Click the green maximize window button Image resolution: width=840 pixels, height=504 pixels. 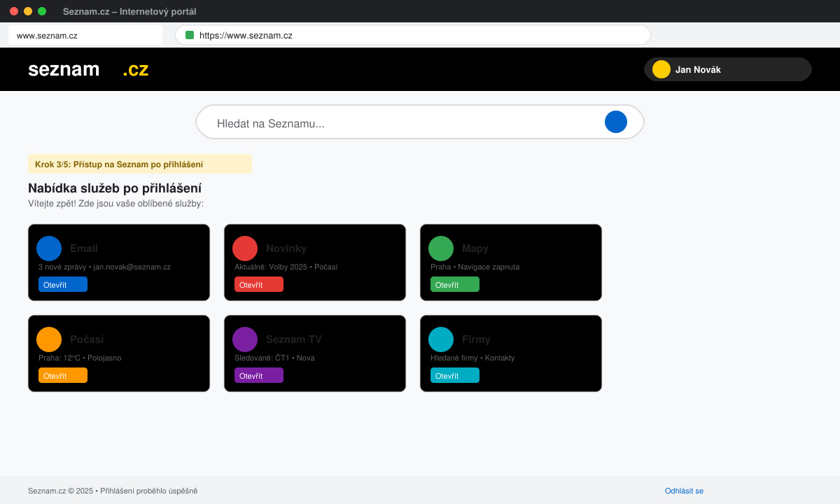[x=42, y=11]
